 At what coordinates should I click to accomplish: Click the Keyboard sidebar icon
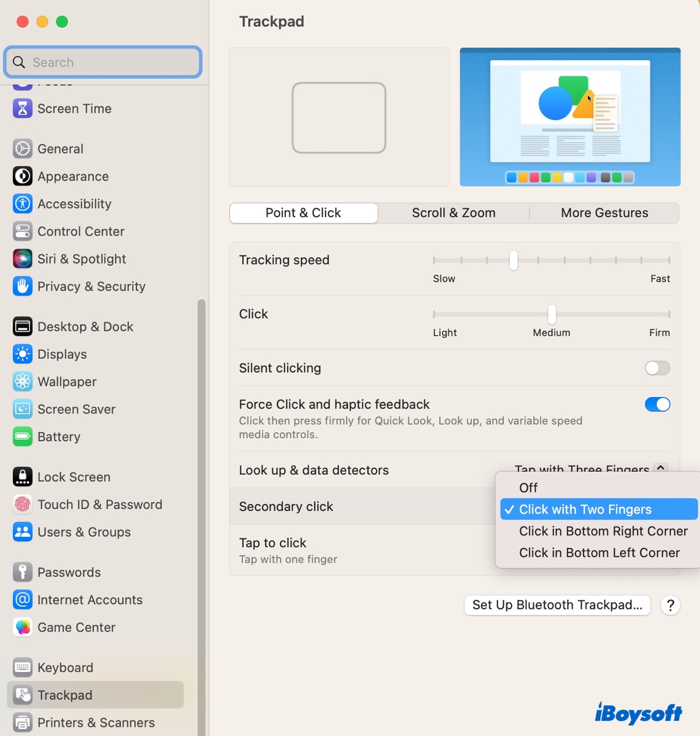coord(22,667)
